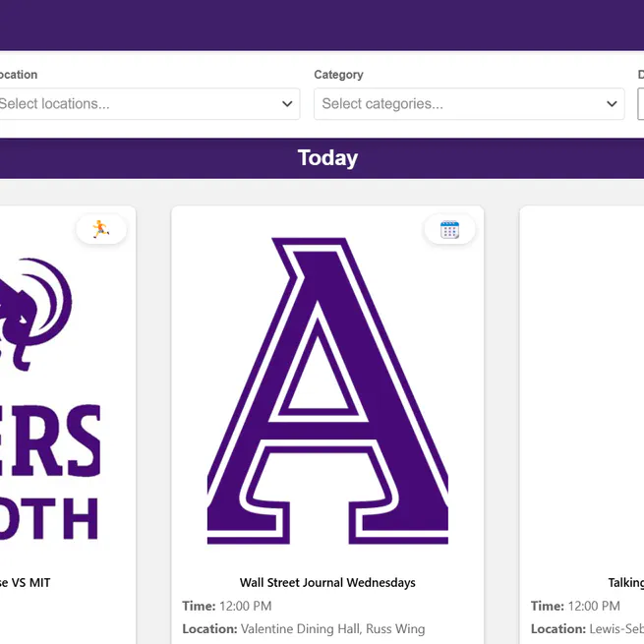Open the Mammoths logo image on MIT card

coord(49,398)
